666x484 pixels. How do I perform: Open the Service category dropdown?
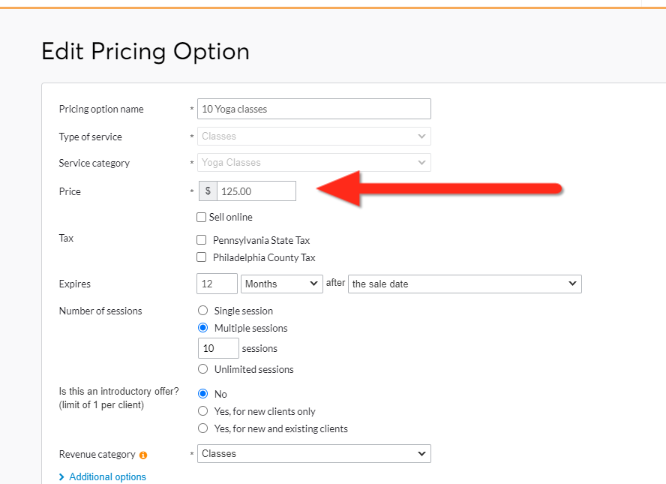(314, 163)
